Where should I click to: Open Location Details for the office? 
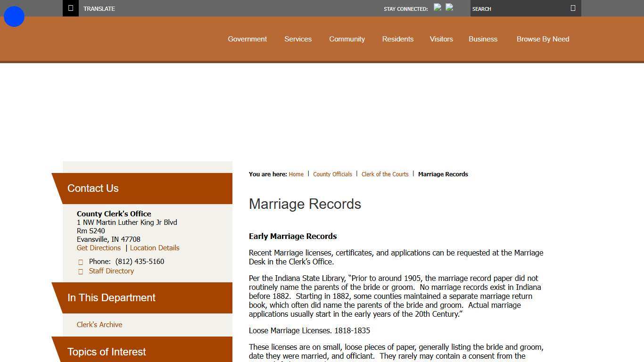(x=155, y=247)
